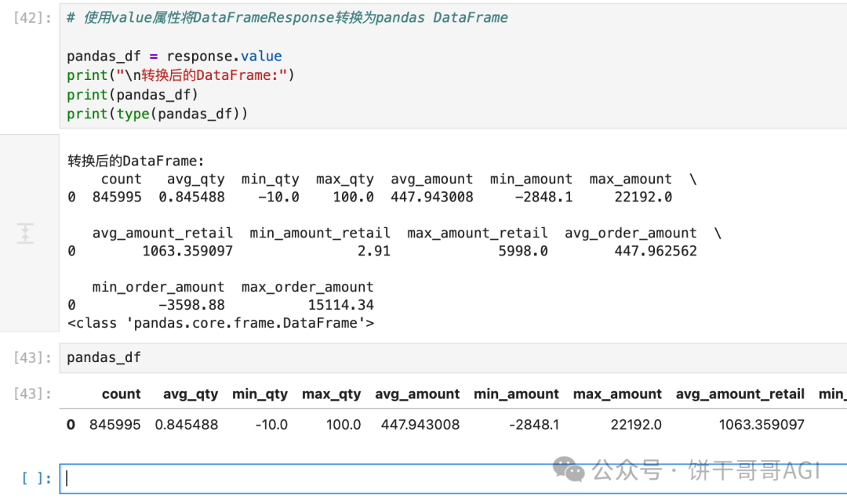This screenshot has width=847, height=504.
Task: Click the comment line about DataFrameResponse
Action: click(287, 18)
